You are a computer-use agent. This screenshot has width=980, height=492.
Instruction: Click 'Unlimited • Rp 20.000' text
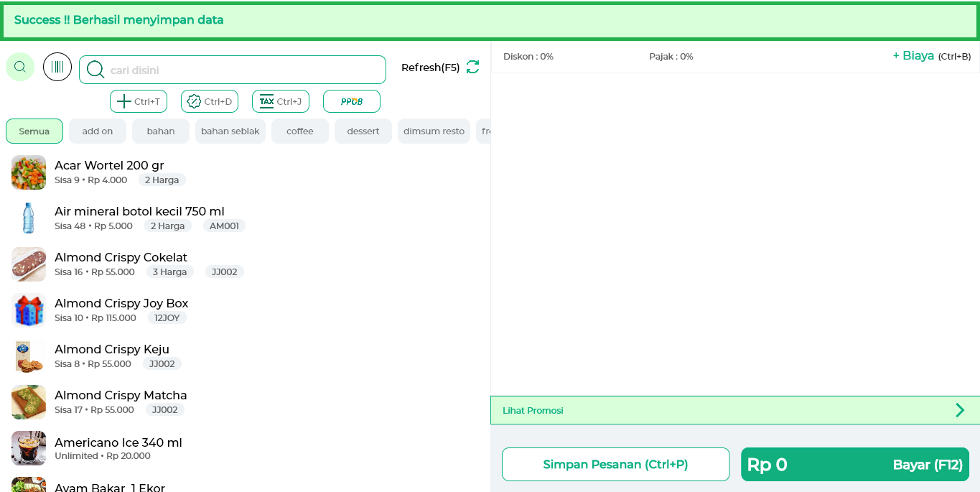(103, 456)
